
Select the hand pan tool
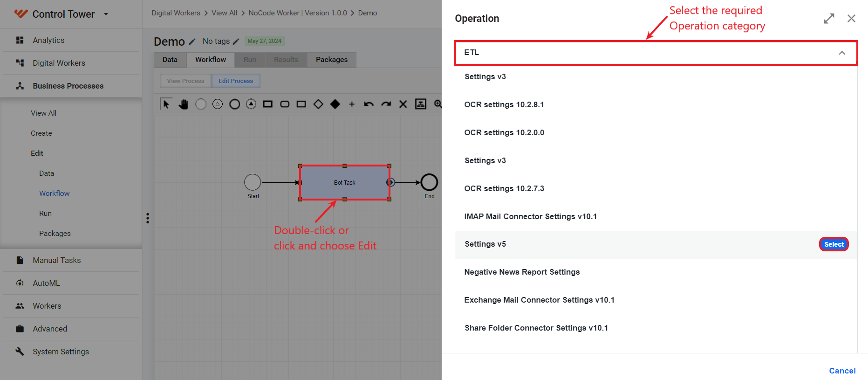coord(184,104)
